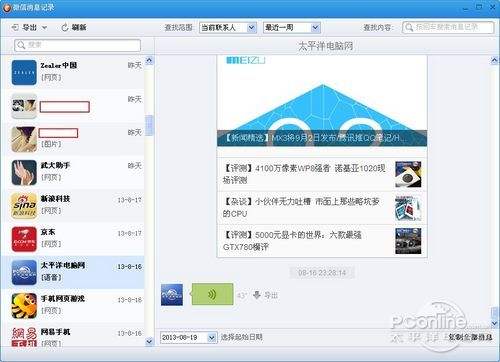The height and width of the screenshot is (362, 500).
Task: Select the 新浪科技 sina avatar
Action: coord(24,206)
